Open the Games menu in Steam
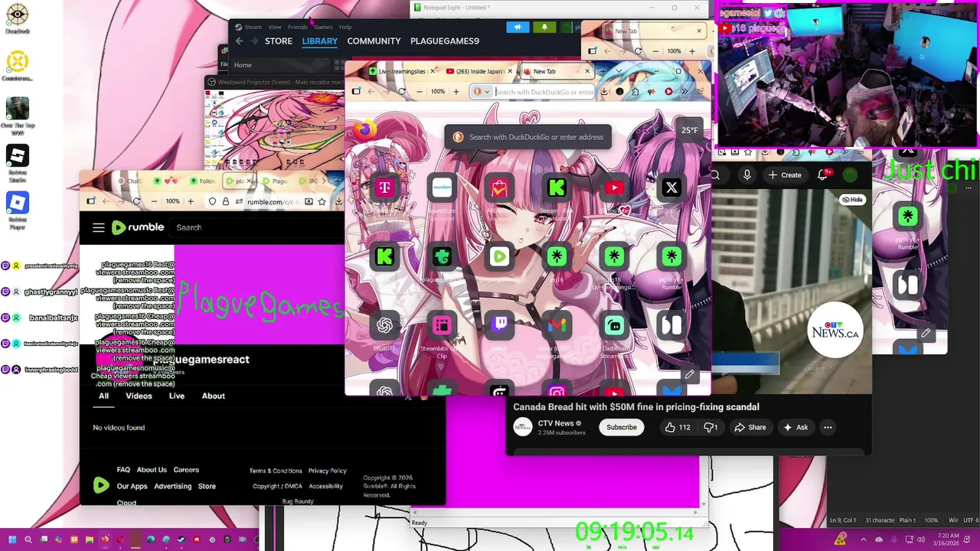This screenshot has width=980, height=551. tap(323, 27)
